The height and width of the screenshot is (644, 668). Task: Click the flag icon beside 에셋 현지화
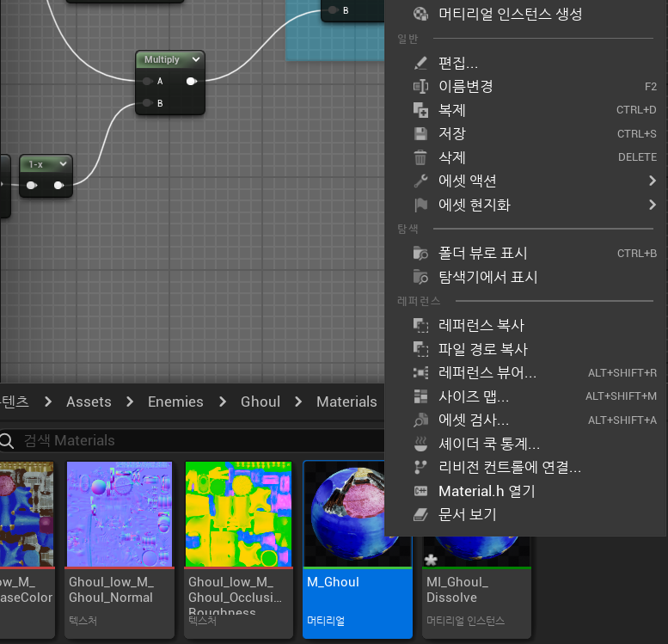[x=420, y=205]
